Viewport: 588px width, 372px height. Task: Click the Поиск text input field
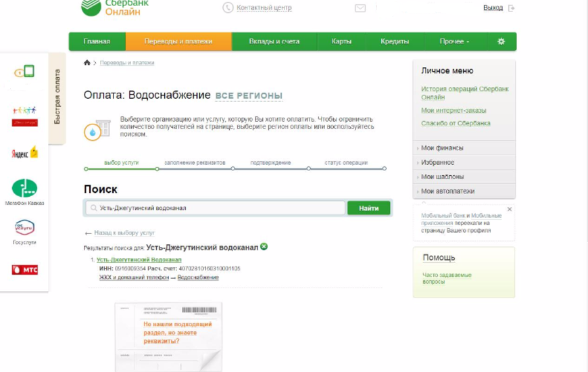[x=215, y=208]
